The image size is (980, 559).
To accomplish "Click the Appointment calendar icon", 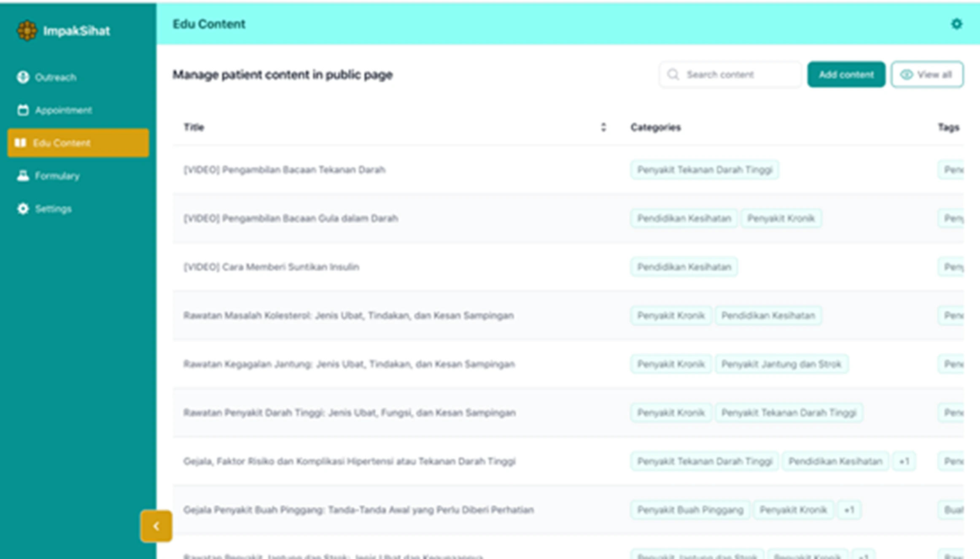I will (x=23, y=110).
